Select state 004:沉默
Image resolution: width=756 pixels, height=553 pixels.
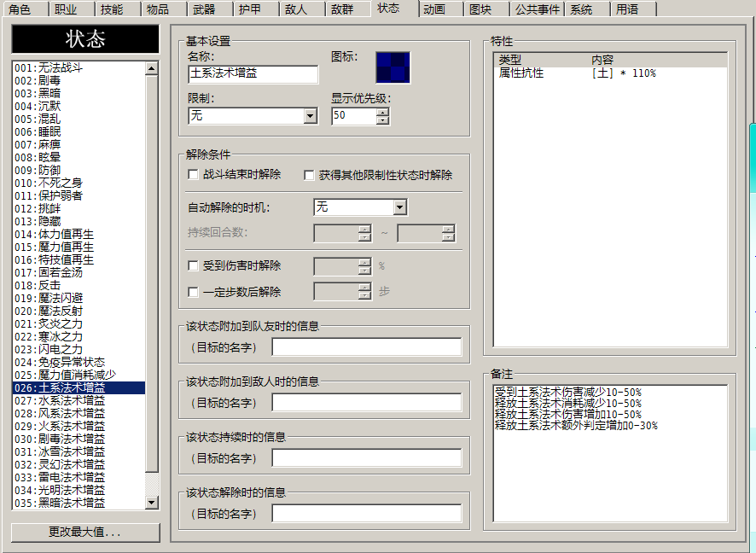pyautogui.click(x=79, y=106)
